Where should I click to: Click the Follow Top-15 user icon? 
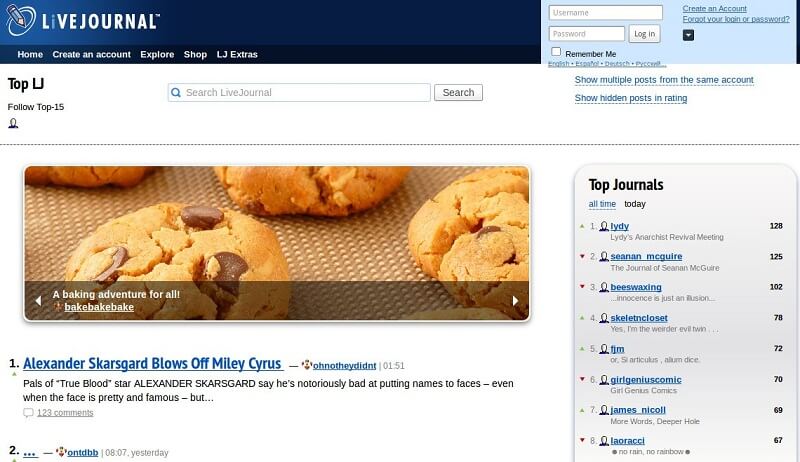point(13,123)
